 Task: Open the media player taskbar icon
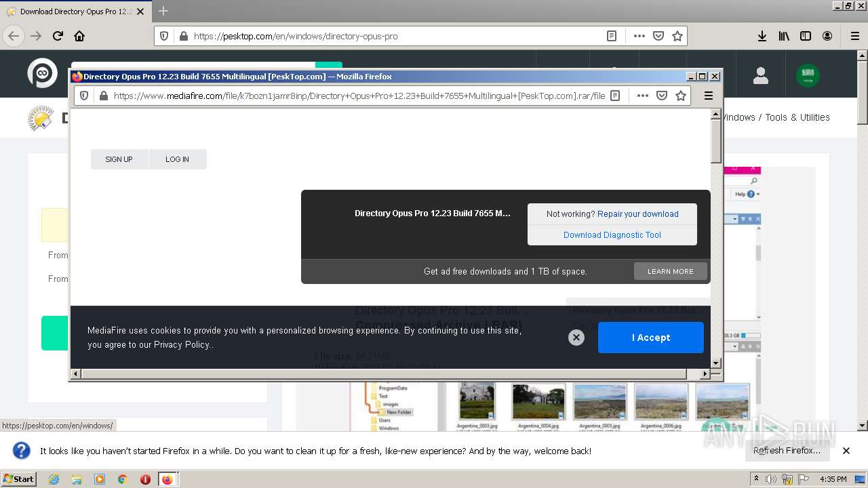tap(100, 479)
